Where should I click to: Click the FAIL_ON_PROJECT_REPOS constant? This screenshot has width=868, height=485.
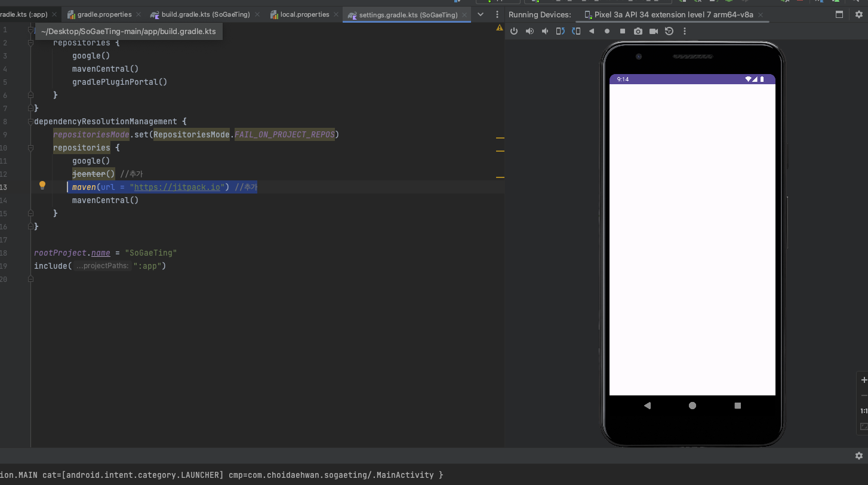point(284,134)
